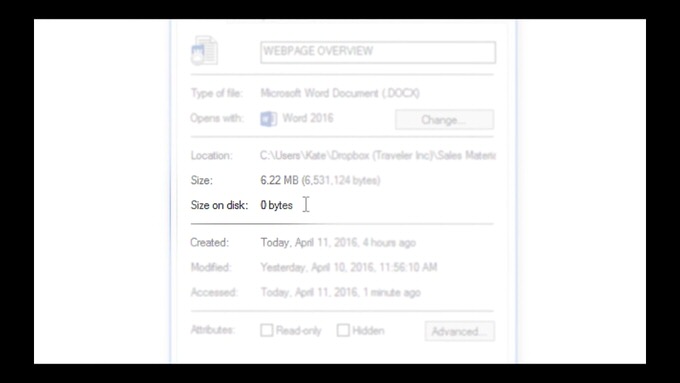Click the Change... button
Viewport: 680px width, 383px height.
[x=444, y=119]
